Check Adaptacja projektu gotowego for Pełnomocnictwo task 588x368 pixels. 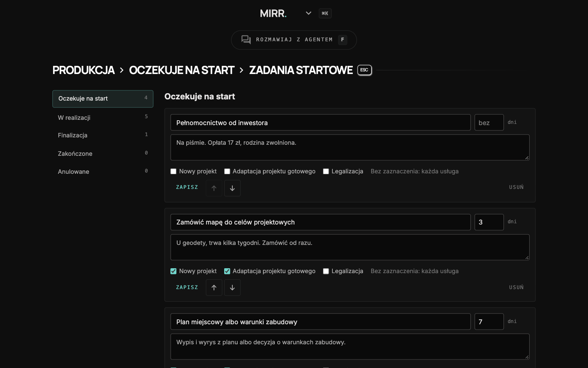coord(227,171)
